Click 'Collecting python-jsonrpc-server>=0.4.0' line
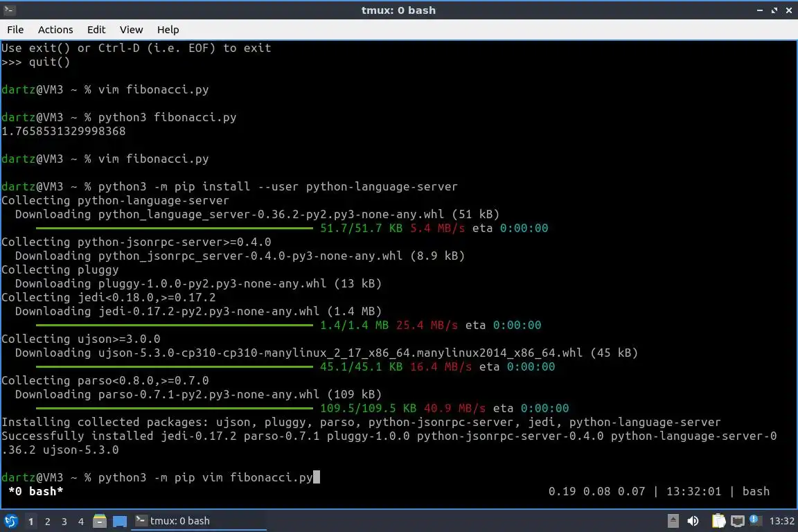 click(x=136, y=242)
